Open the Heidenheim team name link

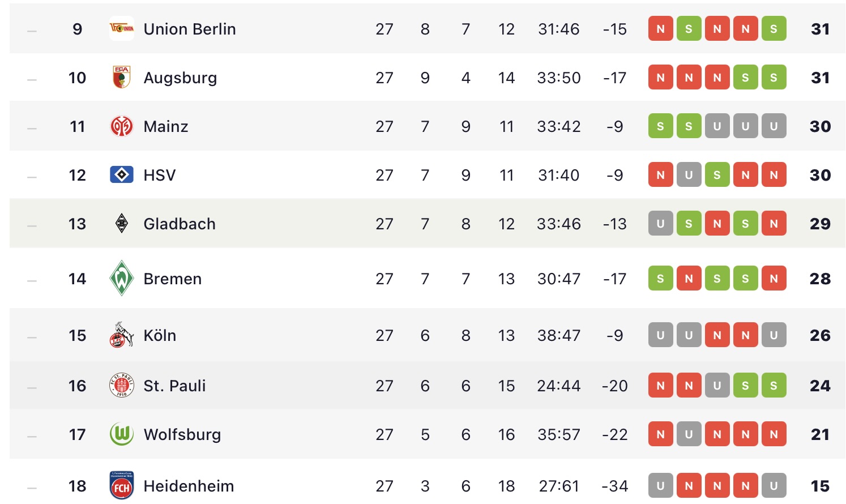pos(189,486)
